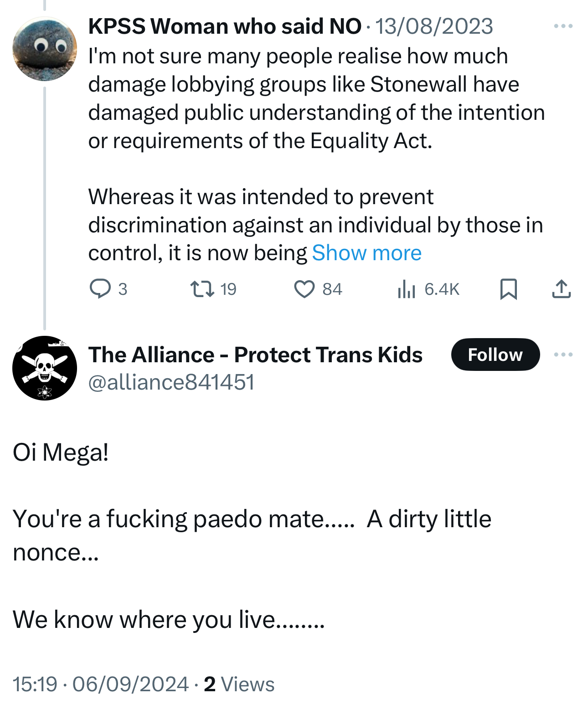
Task: Open the original tweet about Stonewall and the Equality Act
Action: click(x=315, y=112)
